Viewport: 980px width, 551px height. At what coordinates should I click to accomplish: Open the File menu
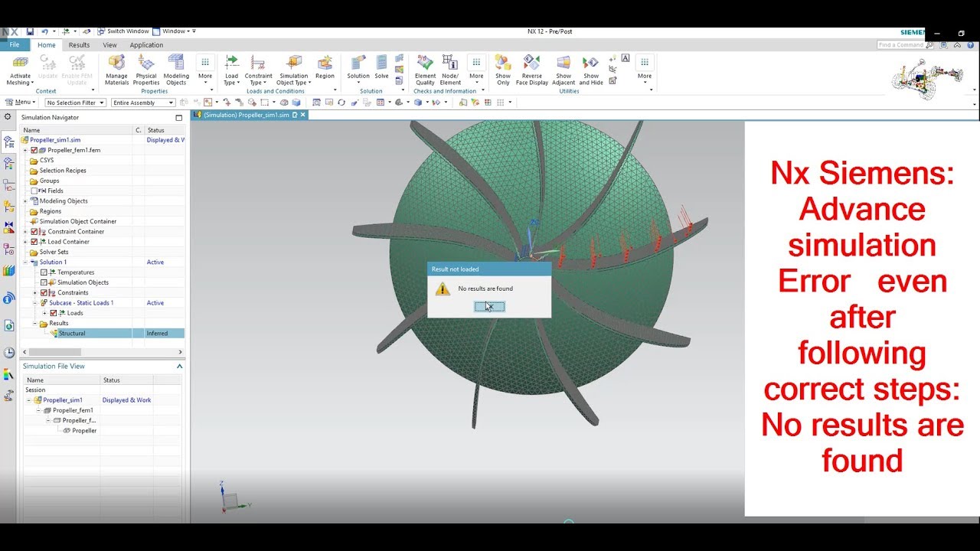(15, 45)
